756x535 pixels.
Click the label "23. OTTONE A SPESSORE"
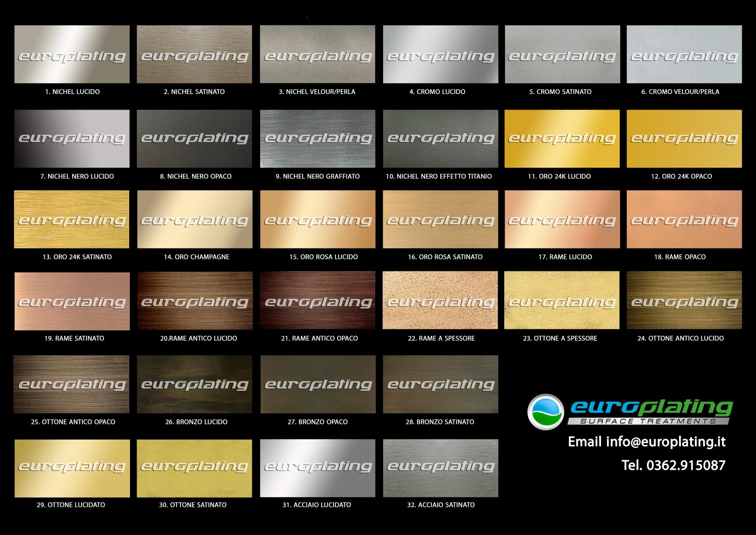pos(560,338)
